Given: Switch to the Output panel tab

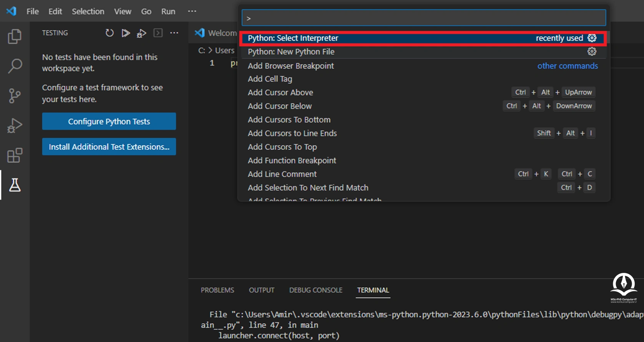Looking at the screenshot, I should coord(262,290).
